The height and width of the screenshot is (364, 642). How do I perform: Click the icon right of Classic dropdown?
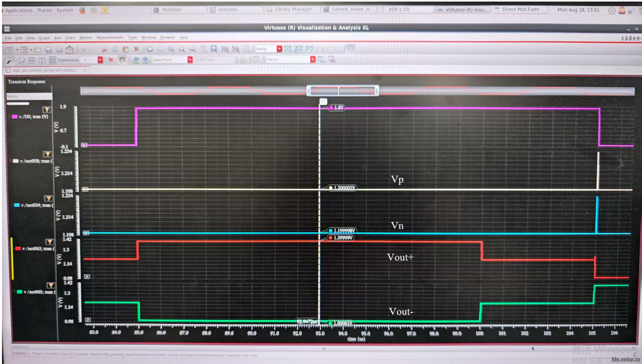[x=321, y=59]
